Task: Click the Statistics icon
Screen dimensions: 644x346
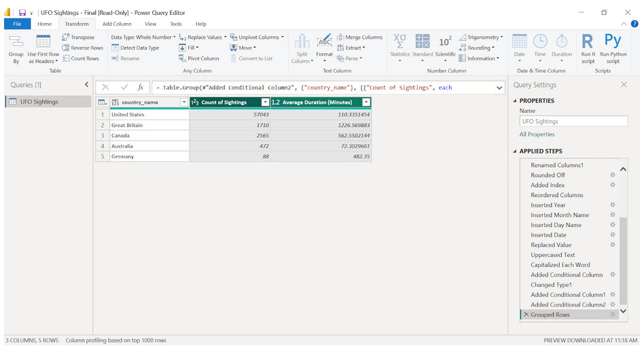Action: point(399,41)
